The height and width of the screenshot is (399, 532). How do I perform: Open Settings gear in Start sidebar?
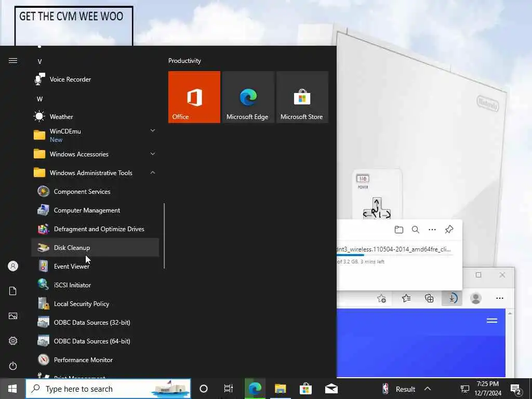(13, 341)
